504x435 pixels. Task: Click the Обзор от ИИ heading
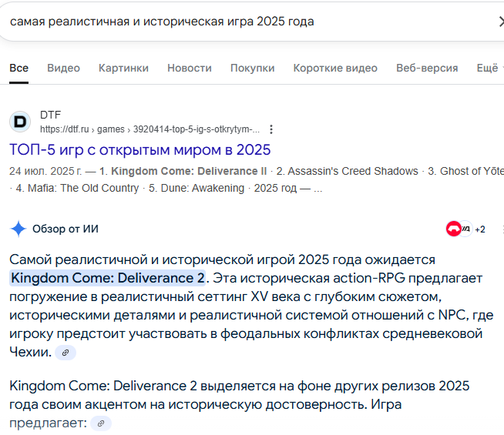66,229
